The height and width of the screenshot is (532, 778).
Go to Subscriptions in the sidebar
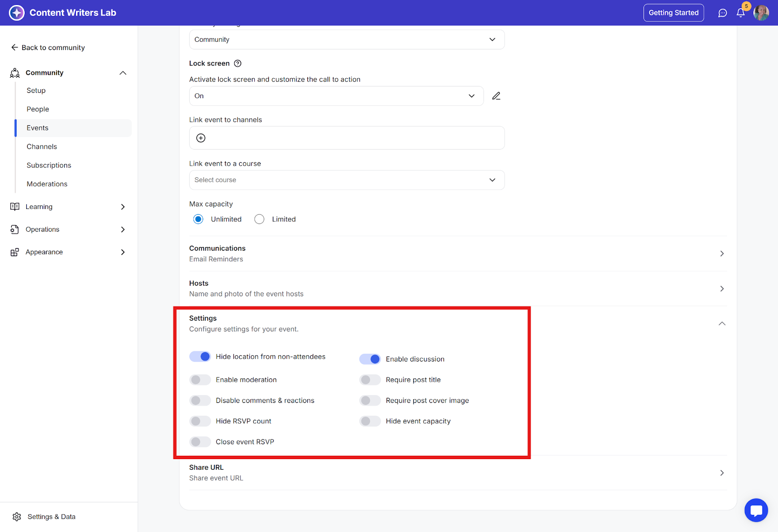coord(49,165)
